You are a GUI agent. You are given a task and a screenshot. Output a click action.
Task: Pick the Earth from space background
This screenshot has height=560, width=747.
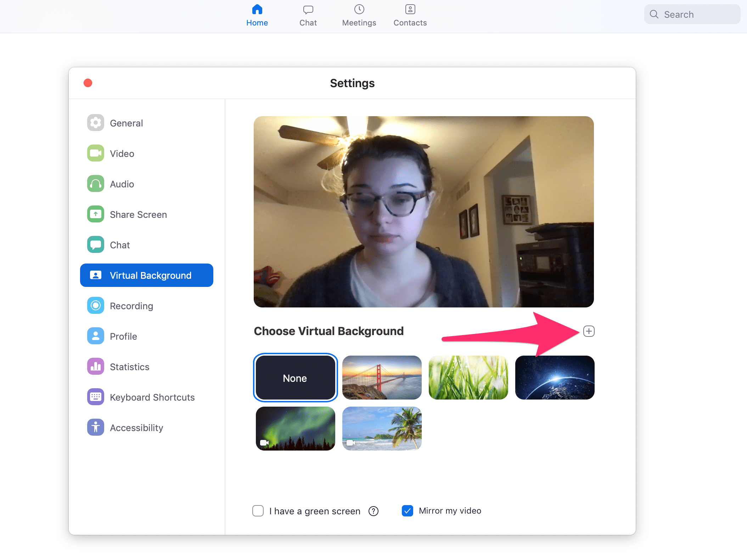click(555, 378)
